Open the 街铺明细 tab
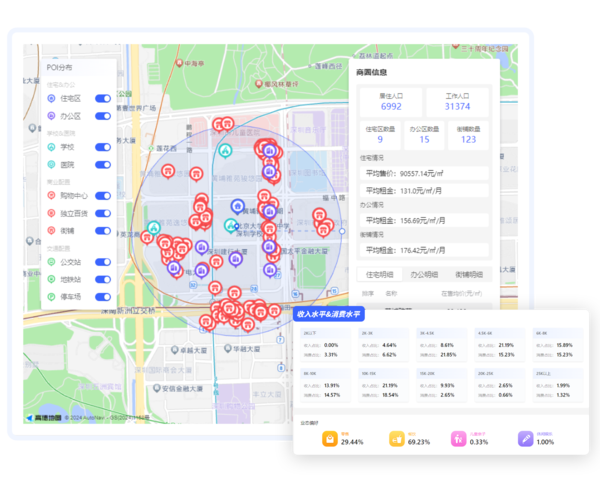Screen dimensions: 600x480 point(469,274)
